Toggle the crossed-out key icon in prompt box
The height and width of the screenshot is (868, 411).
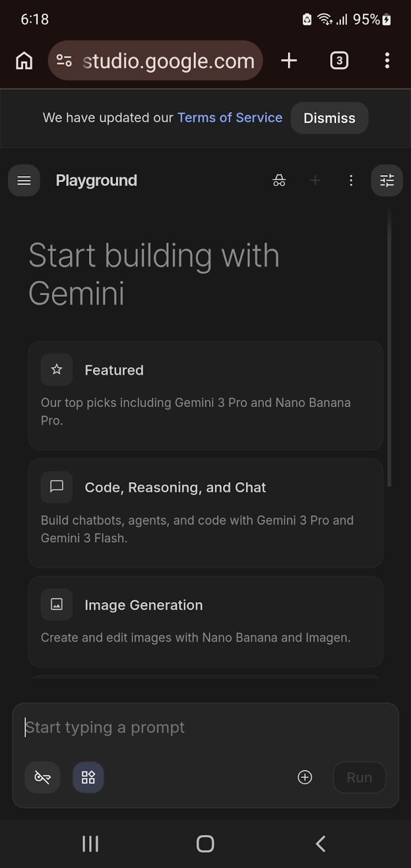pyautogui.click(x=42, y=777)
